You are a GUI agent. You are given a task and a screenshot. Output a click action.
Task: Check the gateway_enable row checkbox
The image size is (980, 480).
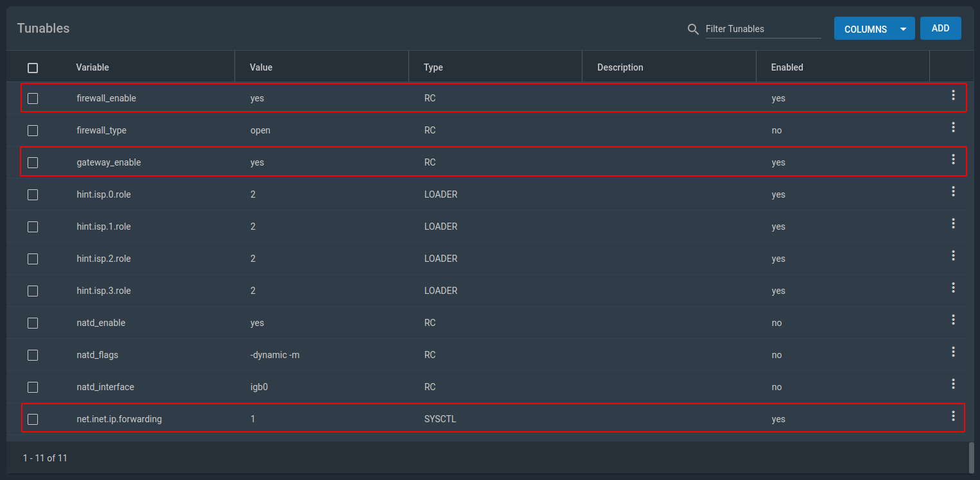point(33,162)
